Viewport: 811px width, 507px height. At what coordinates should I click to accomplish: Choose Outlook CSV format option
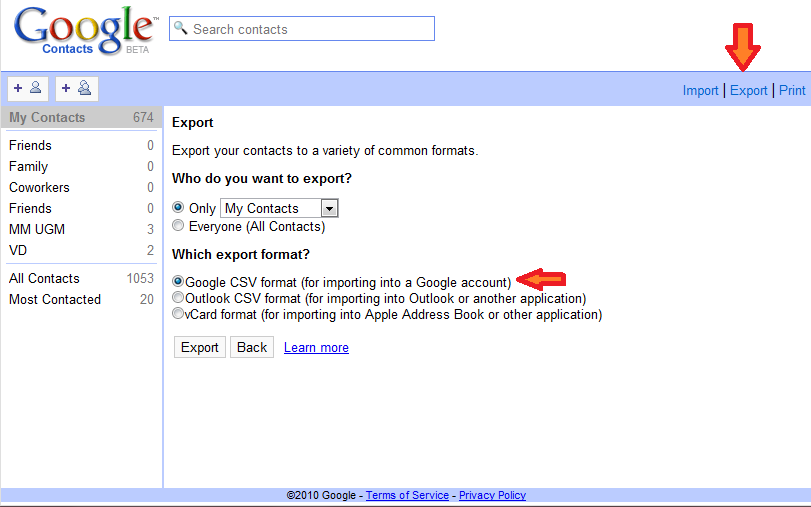178,297
